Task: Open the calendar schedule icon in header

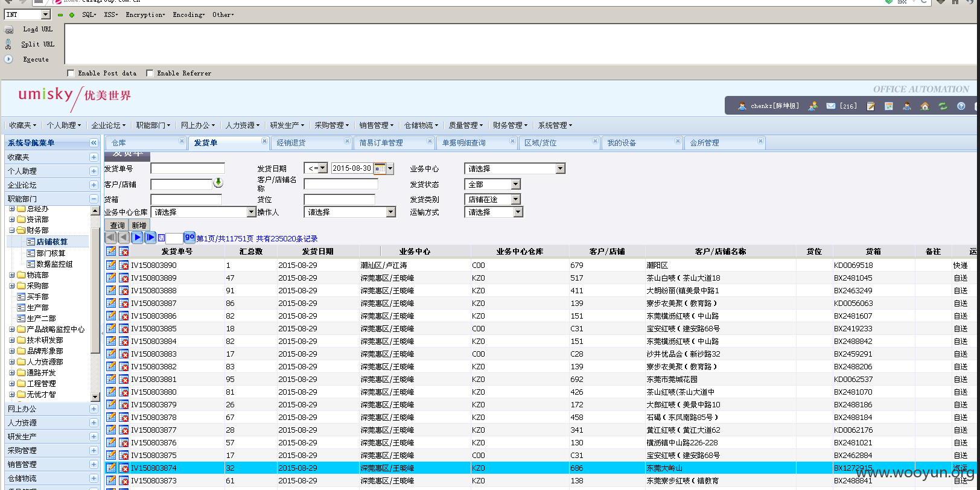Action: 889,106
